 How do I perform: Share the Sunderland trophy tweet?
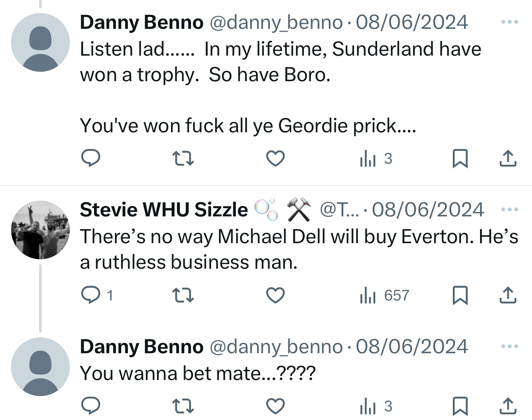508,158
